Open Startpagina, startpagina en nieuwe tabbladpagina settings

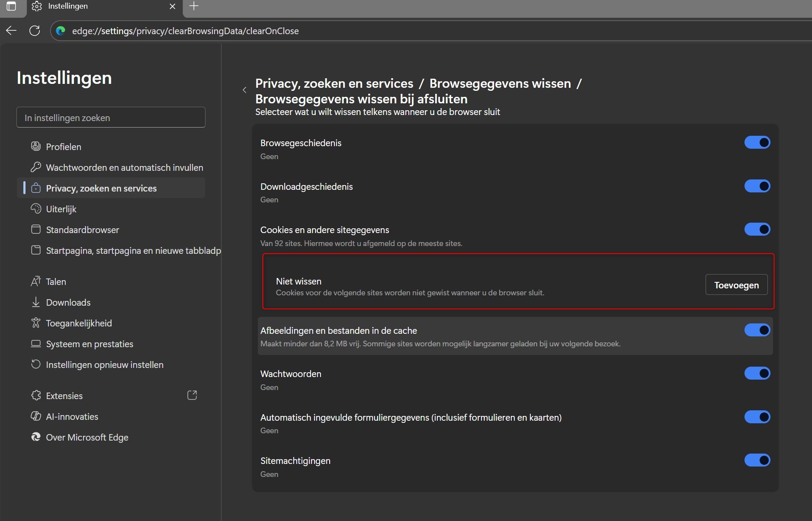pos(119,250)
